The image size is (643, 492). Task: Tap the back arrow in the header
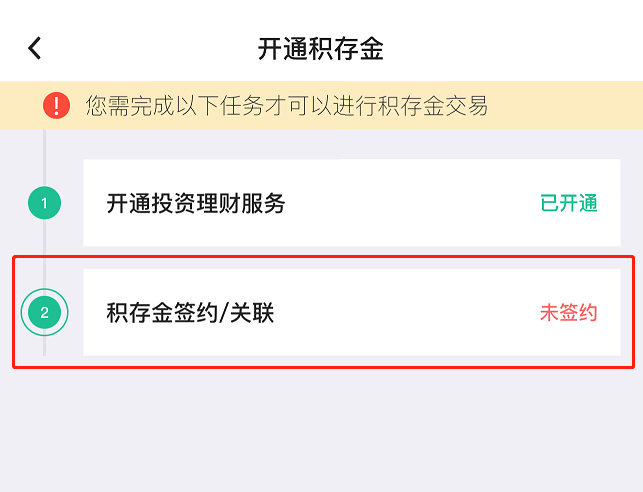pos(35,48)
